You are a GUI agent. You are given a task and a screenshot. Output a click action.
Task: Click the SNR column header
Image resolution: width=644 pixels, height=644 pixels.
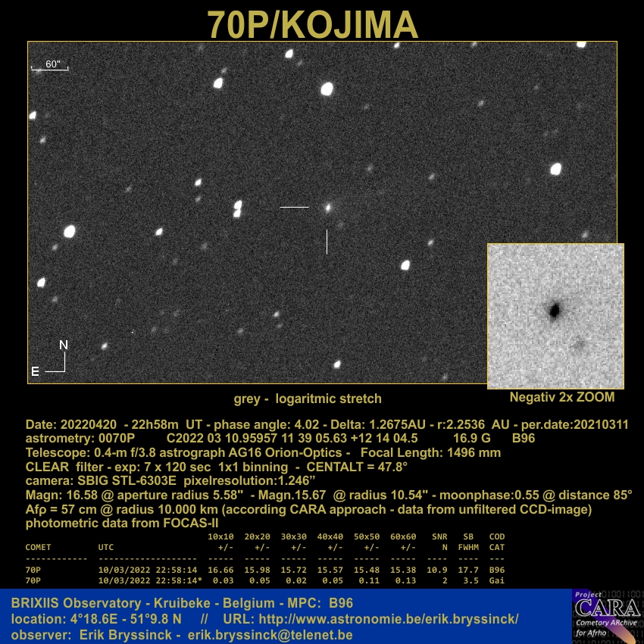(439, 537)
